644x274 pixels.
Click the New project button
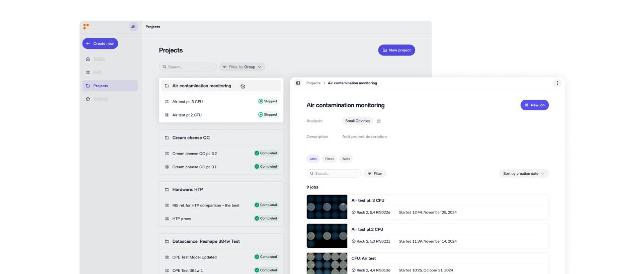pyautogui.click(x=396, y=50)
